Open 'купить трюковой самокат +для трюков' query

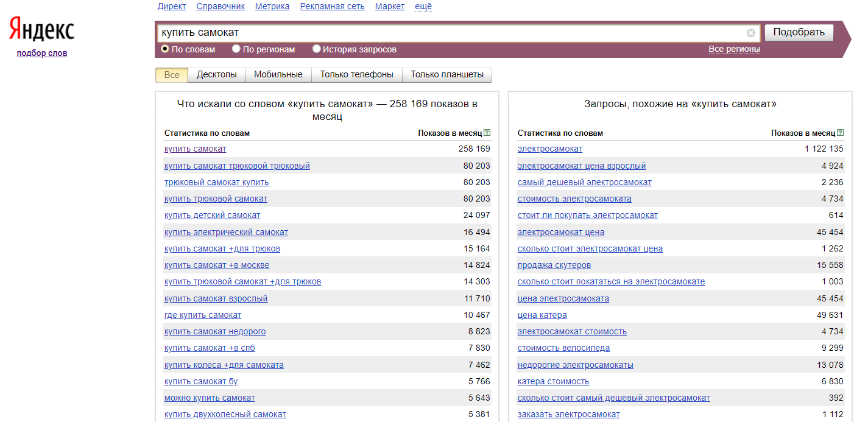[x=242, y=281]
